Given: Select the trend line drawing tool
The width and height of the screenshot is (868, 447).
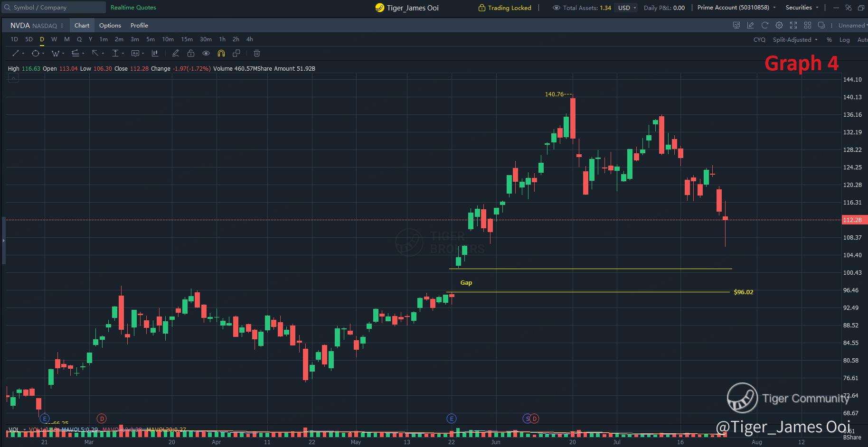Looking at the screenshot, I should point(15,53).
